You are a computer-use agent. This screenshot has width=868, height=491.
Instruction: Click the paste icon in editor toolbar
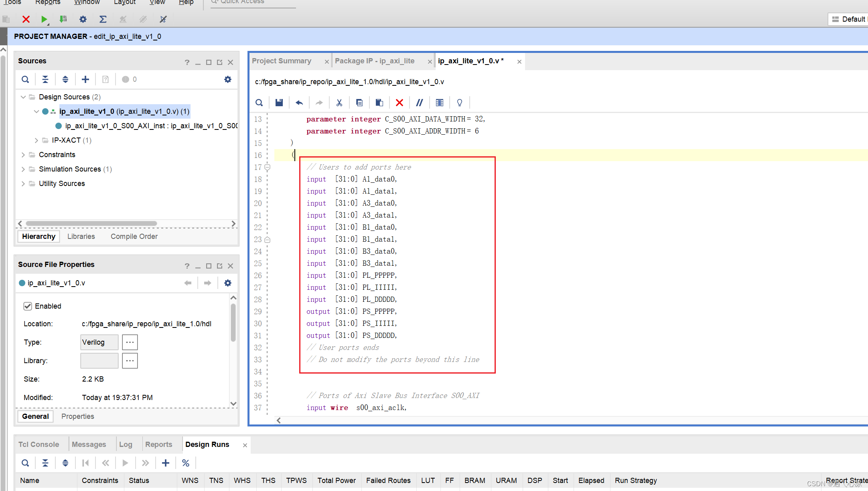point(379,102)
